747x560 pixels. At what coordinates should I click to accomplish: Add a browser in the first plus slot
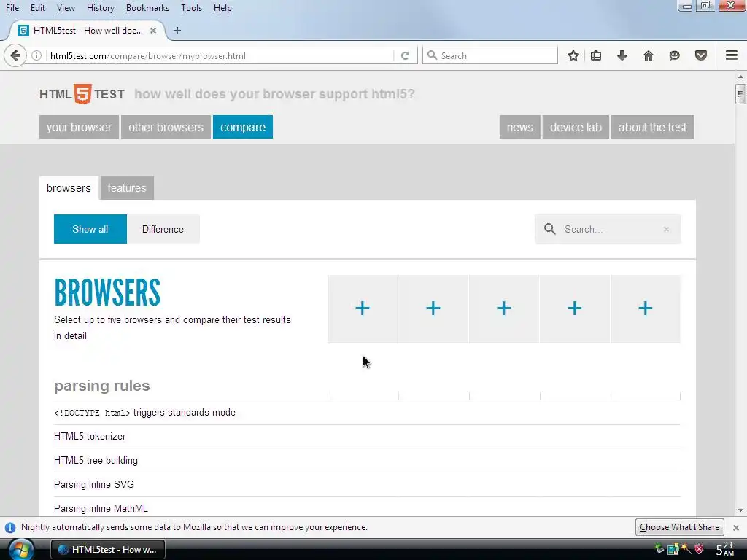click(x=362, y=308)
